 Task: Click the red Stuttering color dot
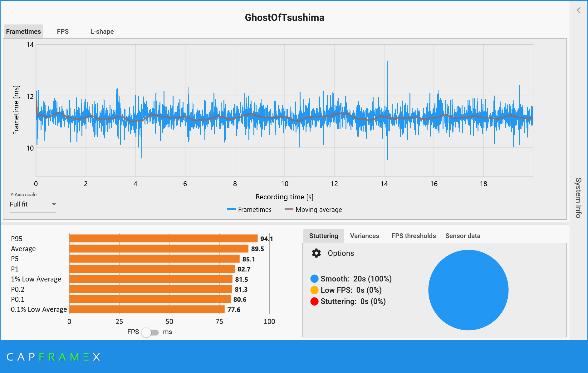coord(315,301)
